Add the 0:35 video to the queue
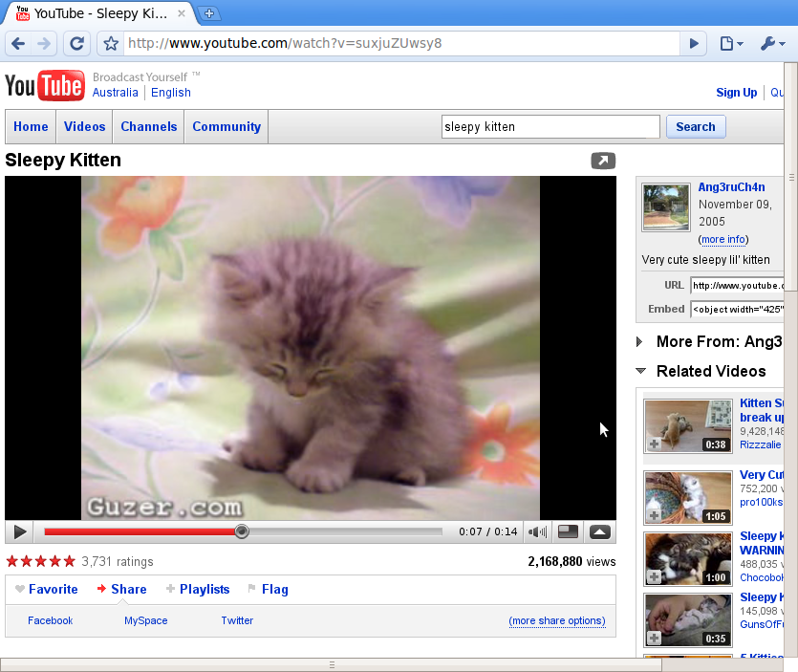Screen dimensions: 798x672 (x=655, y=639)
